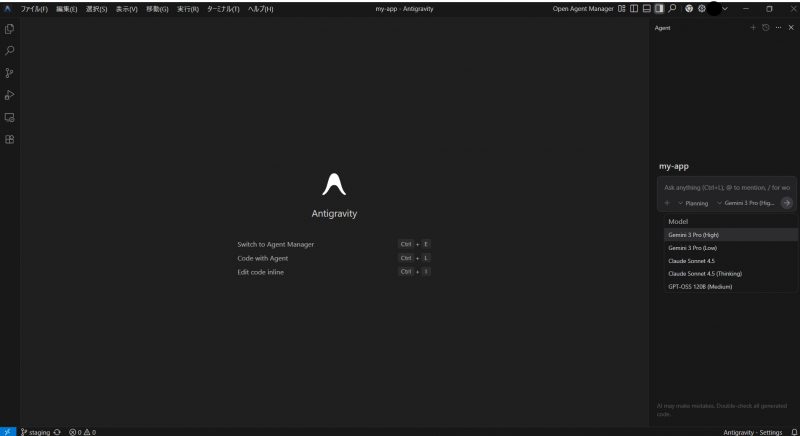
Task: Open the ファイル(F) menu
Action: (34, 9)
